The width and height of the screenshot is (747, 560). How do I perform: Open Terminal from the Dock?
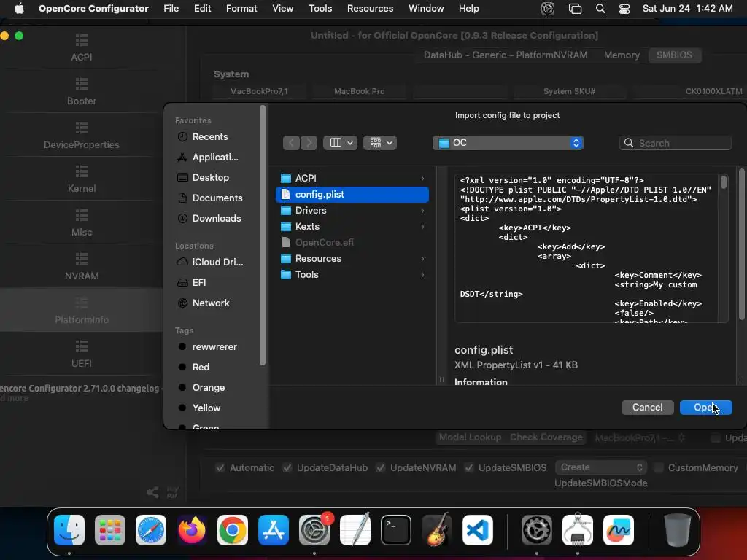396,530
